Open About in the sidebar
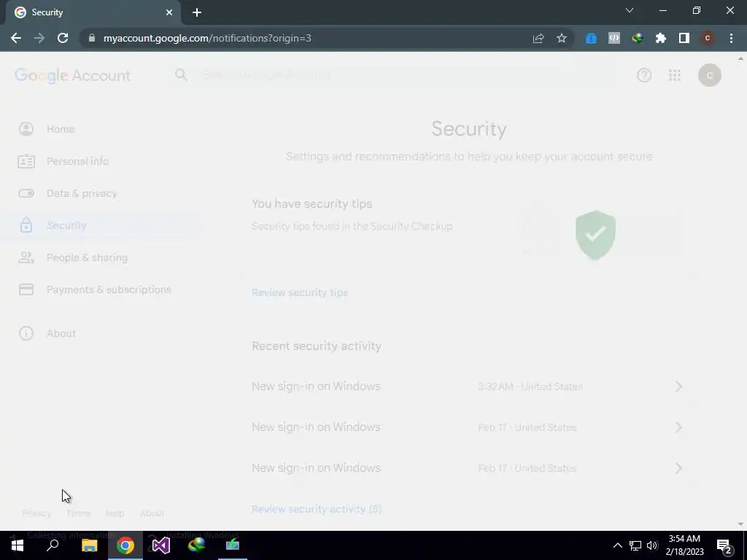This screenshot has width=747, height=560. [61, 333]
